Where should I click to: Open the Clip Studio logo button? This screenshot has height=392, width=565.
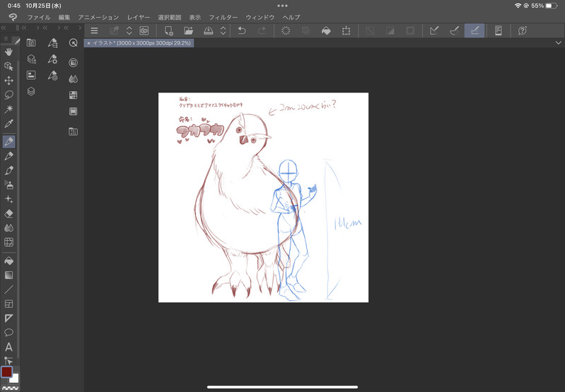coord(12,16)
